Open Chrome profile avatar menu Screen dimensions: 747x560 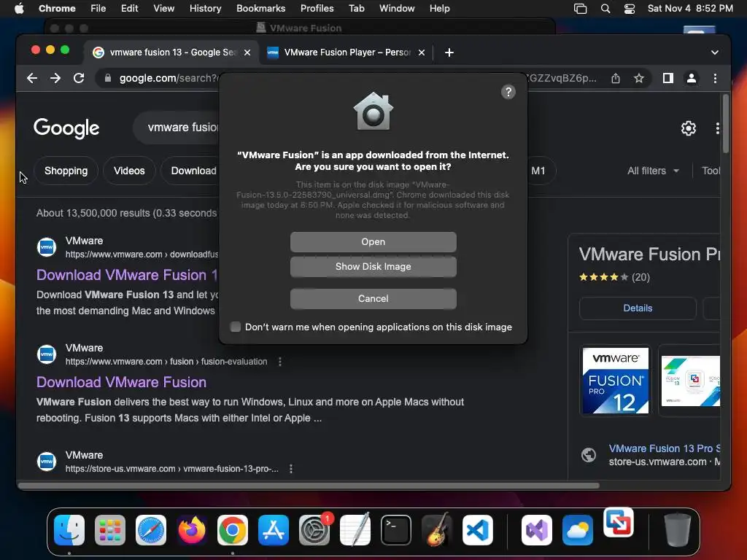tap(692, 78)
